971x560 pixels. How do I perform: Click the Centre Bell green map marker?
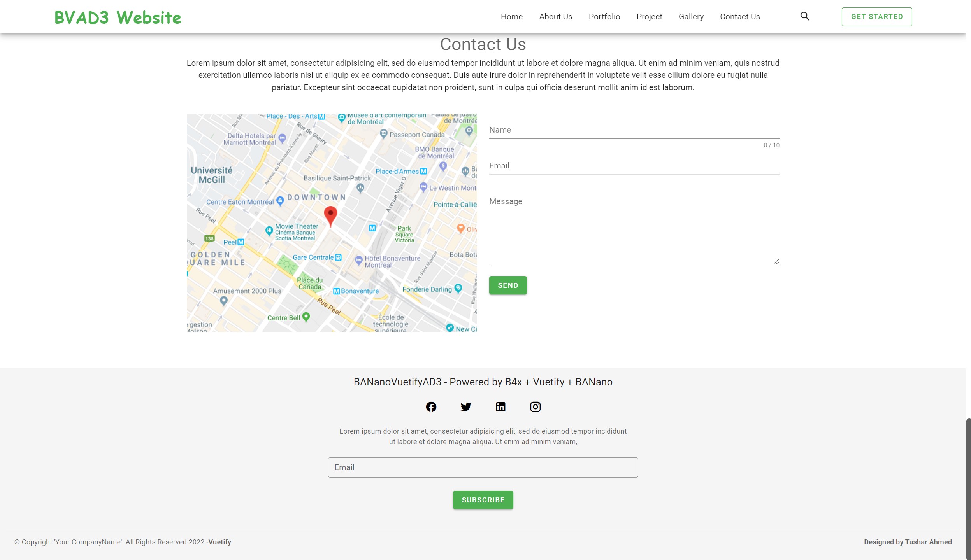(306, 317)
